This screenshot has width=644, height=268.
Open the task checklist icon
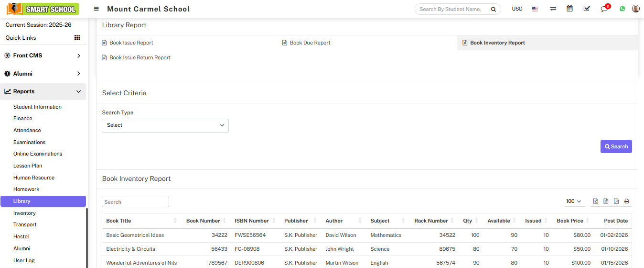(x=587, y=9)
